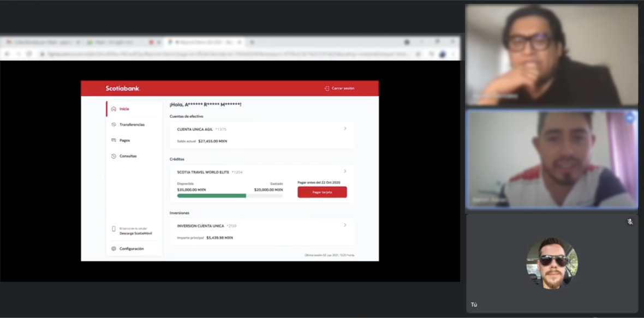Click the new tab plus button in browser
The width and height of the screenshot is (644, 318).
tap(252, 42)
